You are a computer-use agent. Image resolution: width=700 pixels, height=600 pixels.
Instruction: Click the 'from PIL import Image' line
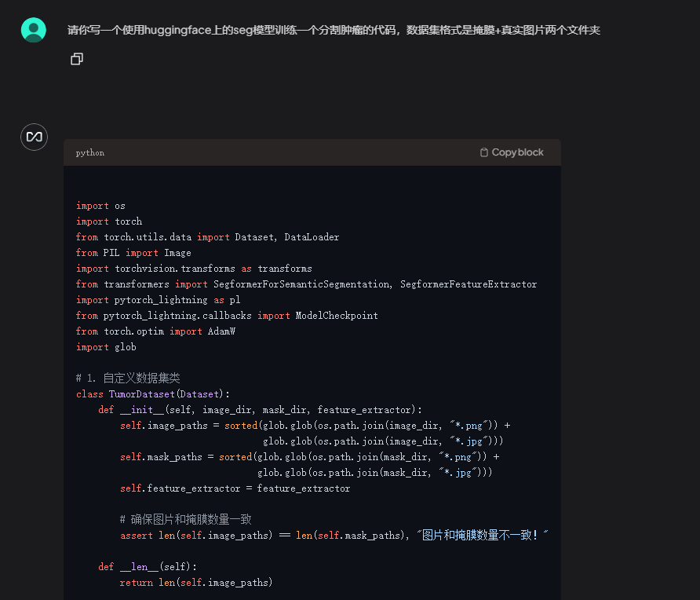pyautogui.click(x=133, y=253)
